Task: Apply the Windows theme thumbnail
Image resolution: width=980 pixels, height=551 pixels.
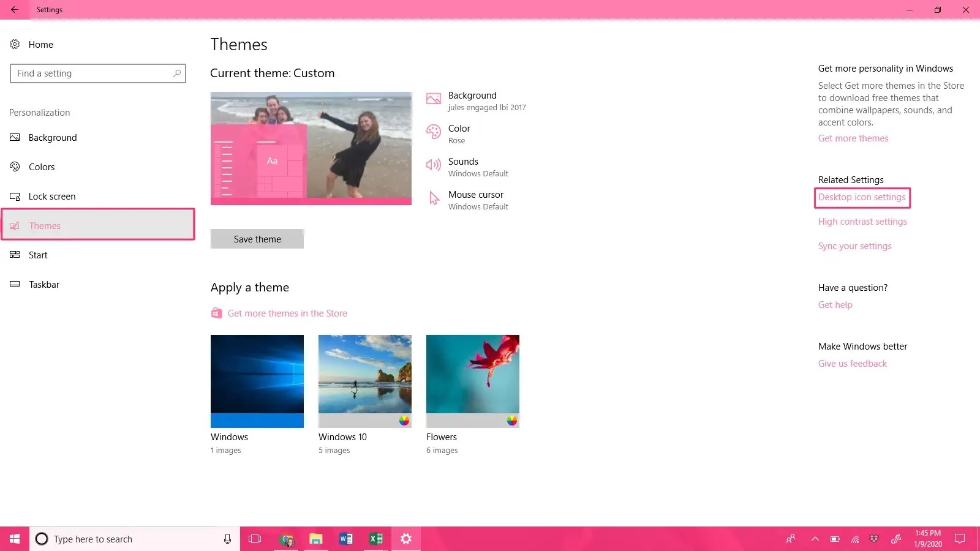Action: [257, 381]
